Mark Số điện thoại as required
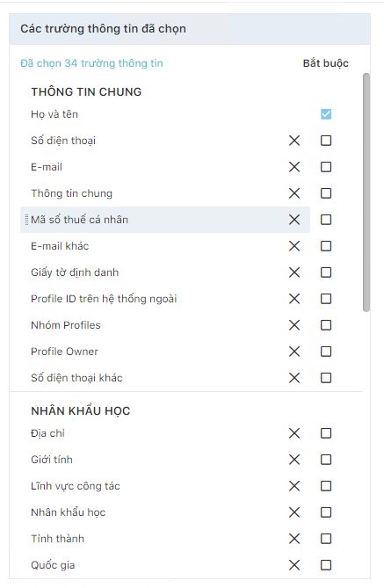 [326, 141]
